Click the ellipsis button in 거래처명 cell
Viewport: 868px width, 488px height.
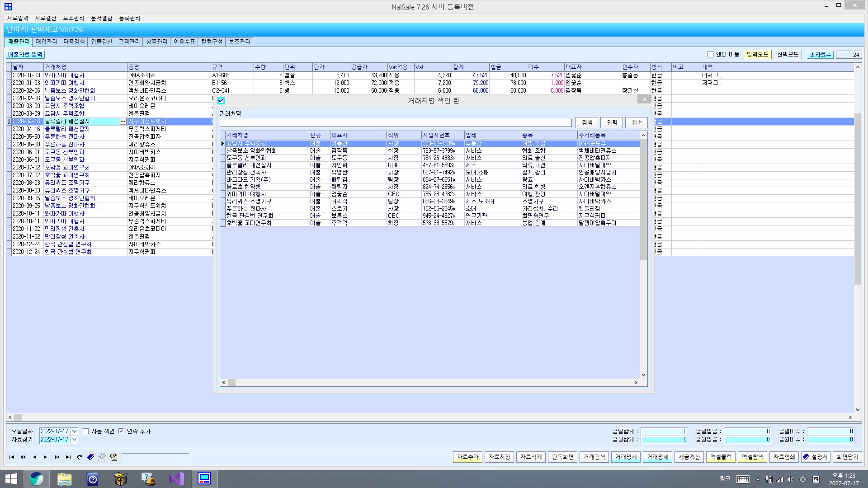click(123, 122)
